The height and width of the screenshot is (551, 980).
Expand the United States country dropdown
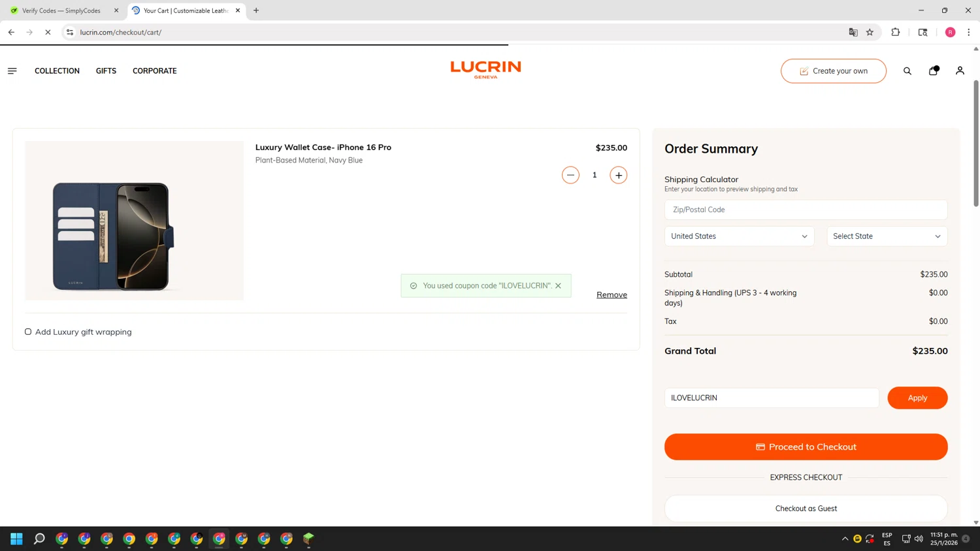tap(739, 236)
